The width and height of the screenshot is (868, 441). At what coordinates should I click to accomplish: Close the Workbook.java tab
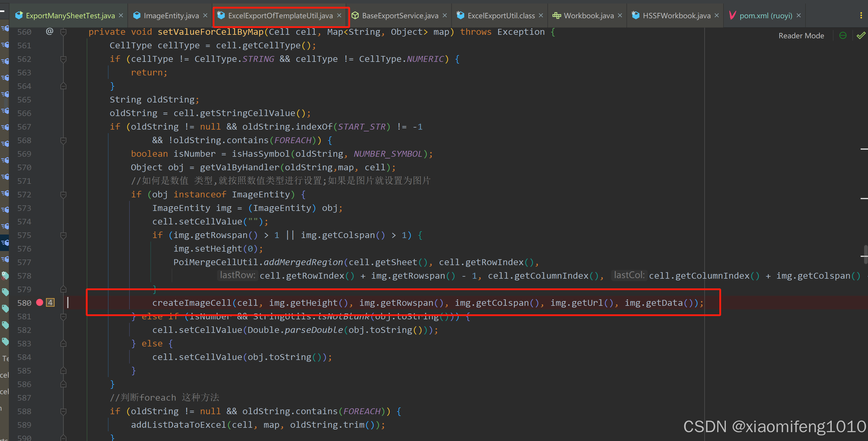pos(620,16)
